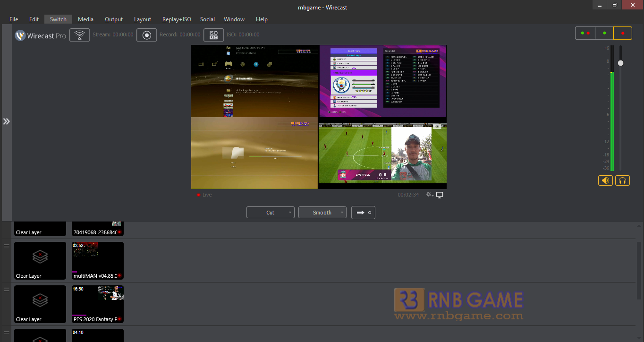Start ISO recording via ISO REC icon
Image resolution: width=644 pixels, height=342 pixels.
point(213,35)
